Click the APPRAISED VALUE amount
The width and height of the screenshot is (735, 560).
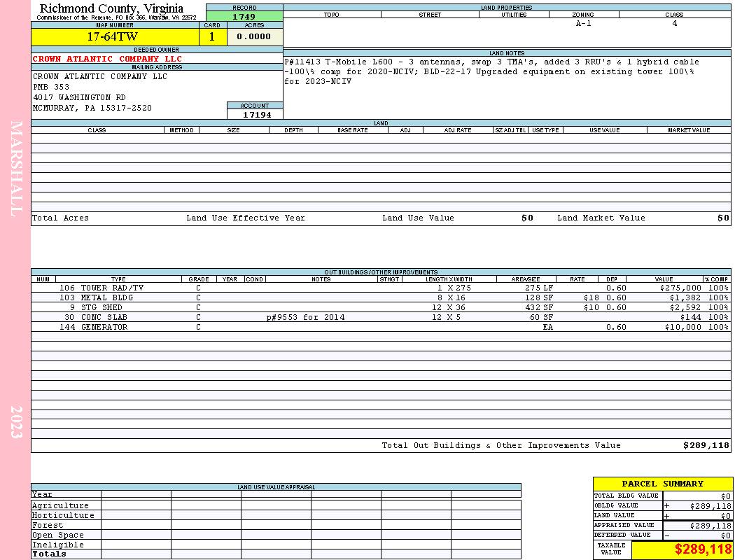[710, 526]
